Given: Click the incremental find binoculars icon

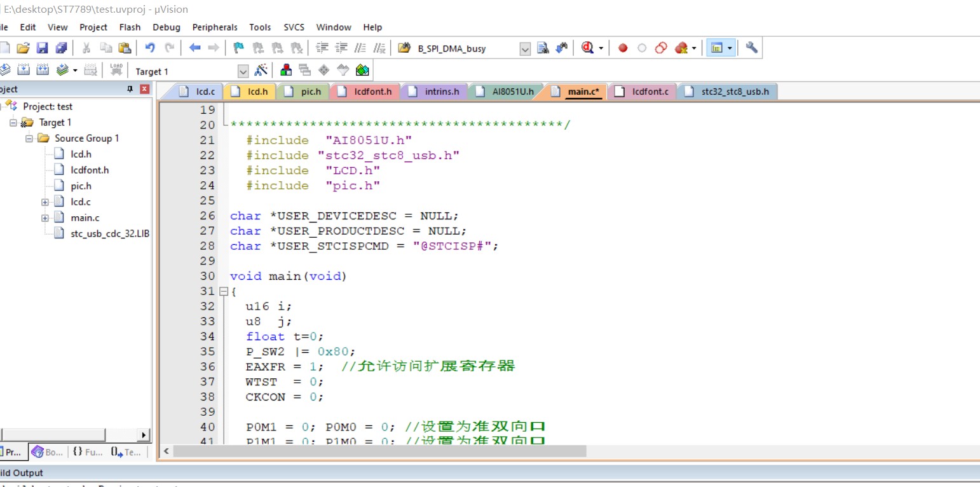Looking at the screenshot, I should [x=561, y=48].
